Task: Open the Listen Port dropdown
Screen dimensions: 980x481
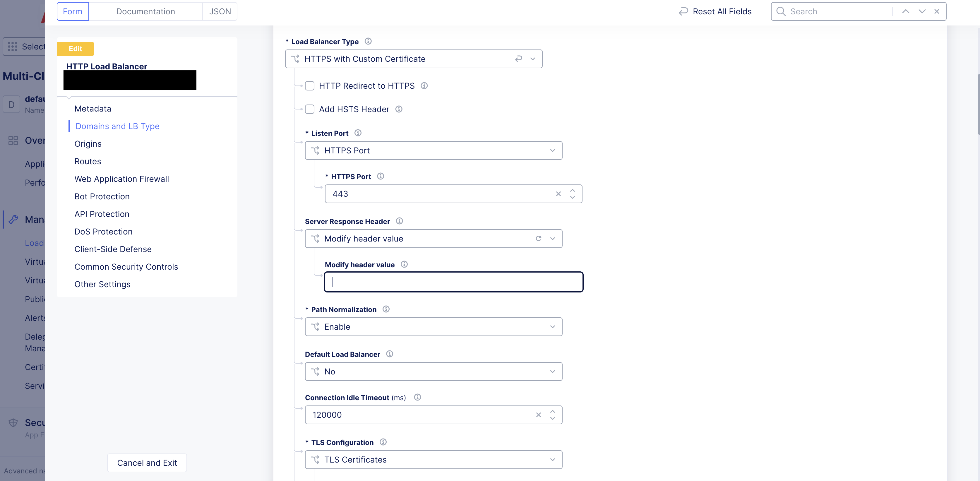Action: [x=552, y=150]
